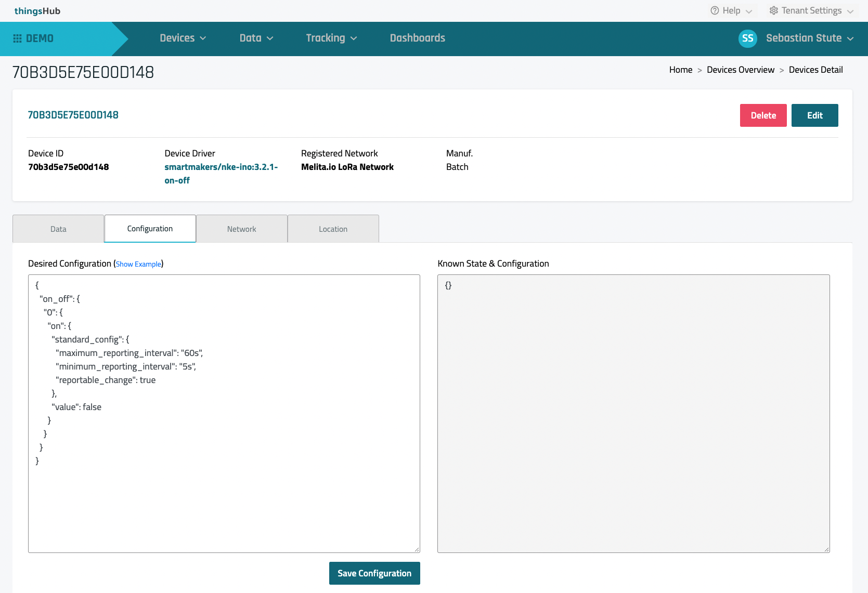
Task: Click the SS user avatar
Action: (x=747, y=38)
